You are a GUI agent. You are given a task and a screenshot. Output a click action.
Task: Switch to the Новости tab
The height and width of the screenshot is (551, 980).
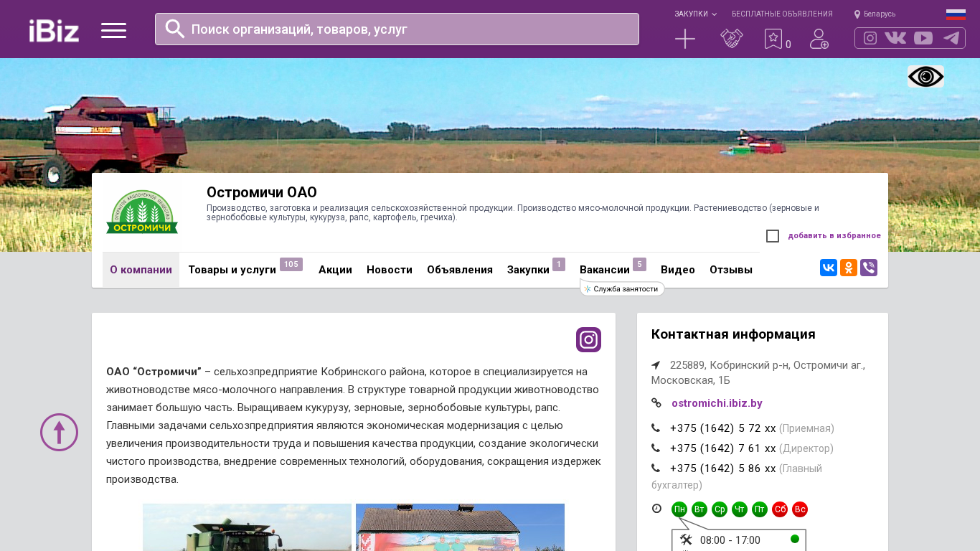390,270
